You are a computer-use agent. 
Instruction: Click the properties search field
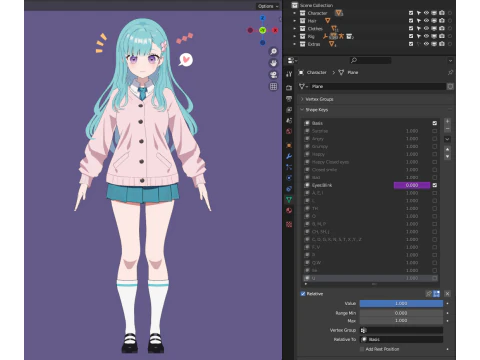[x=371, y=60]
